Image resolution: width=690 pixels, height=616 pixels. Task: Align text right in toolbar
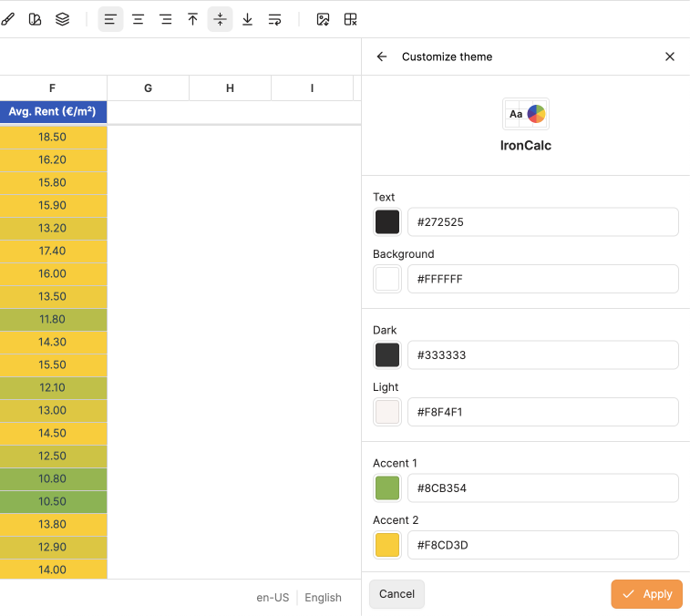tap(166, 19)
